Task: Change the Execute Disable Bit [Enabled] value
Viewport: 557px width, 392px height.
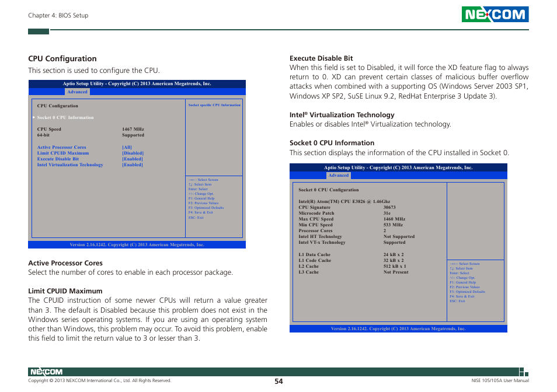Action: click(x=133, y=159)
